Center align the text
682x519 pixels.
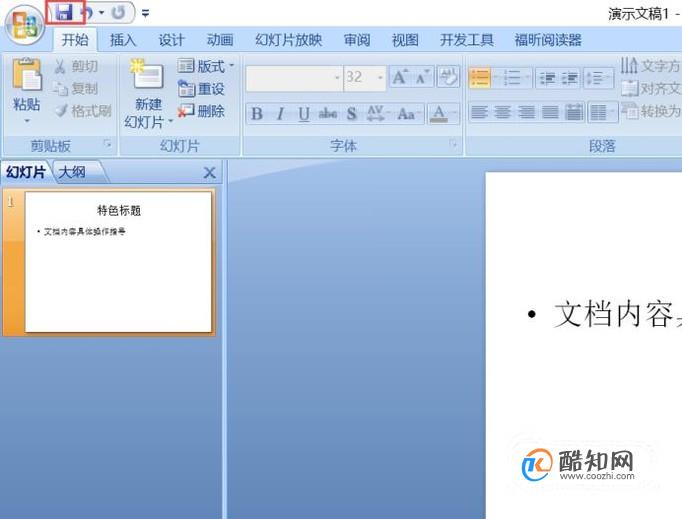[502, 112]
